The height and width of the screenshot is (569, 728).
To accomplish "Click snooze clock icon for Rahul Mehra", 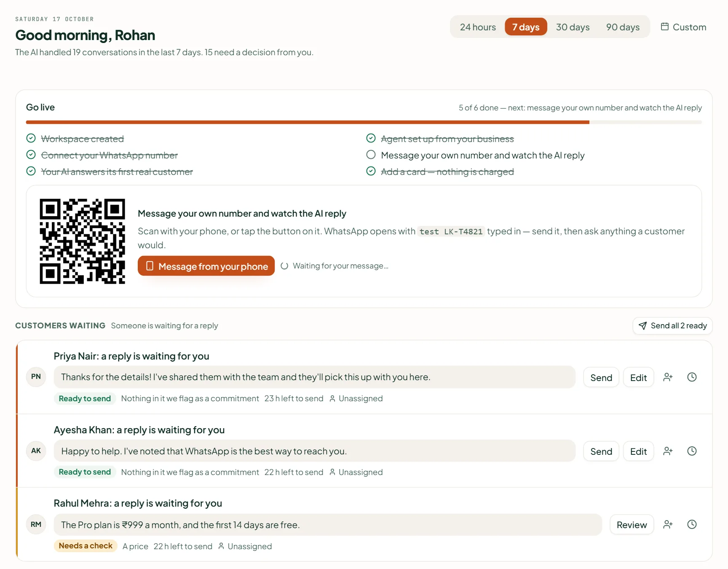I will click(692, 524).
